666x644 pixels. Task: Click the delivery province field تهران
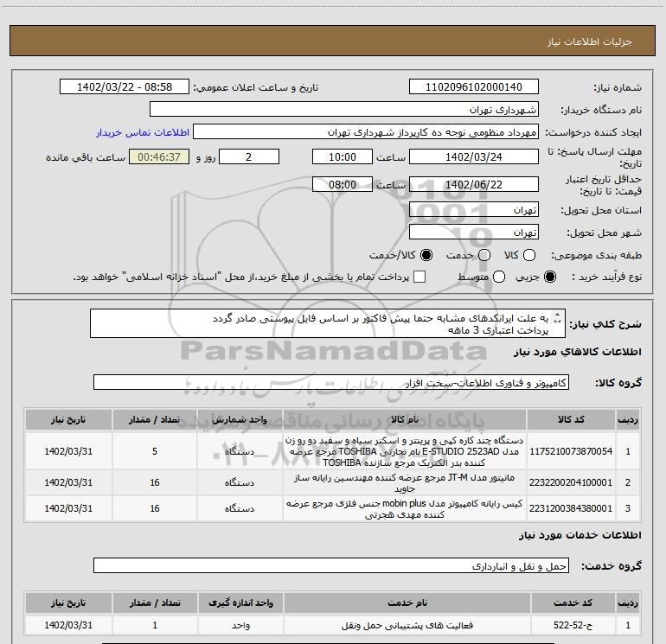(x=474, y=210)
